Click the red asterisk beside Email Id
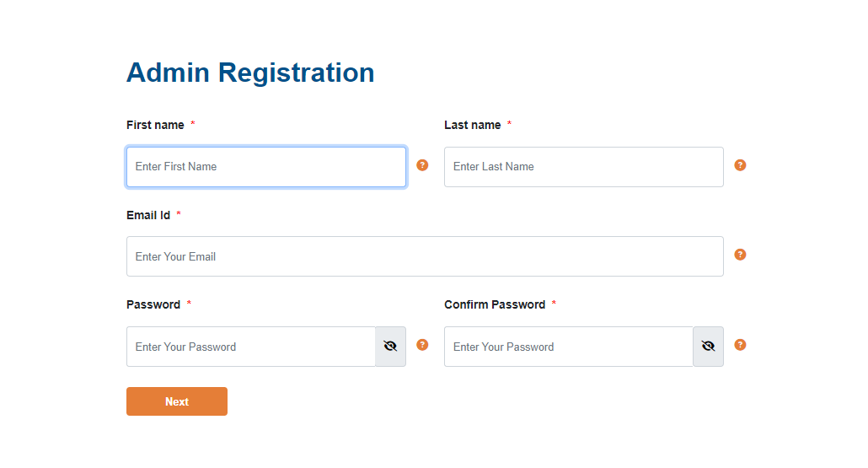 pyautogui.click(x=179, y=215)
